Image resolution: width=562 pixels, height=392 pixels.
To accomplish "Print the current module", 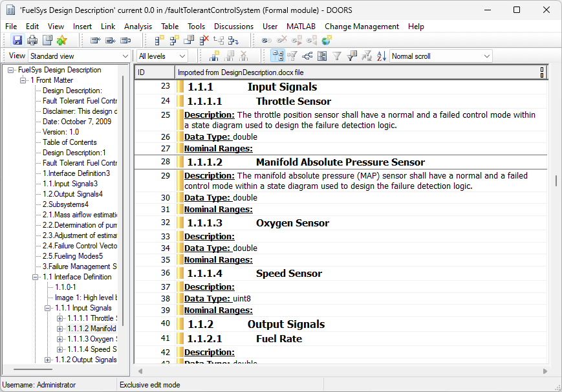I will point(32,40).
